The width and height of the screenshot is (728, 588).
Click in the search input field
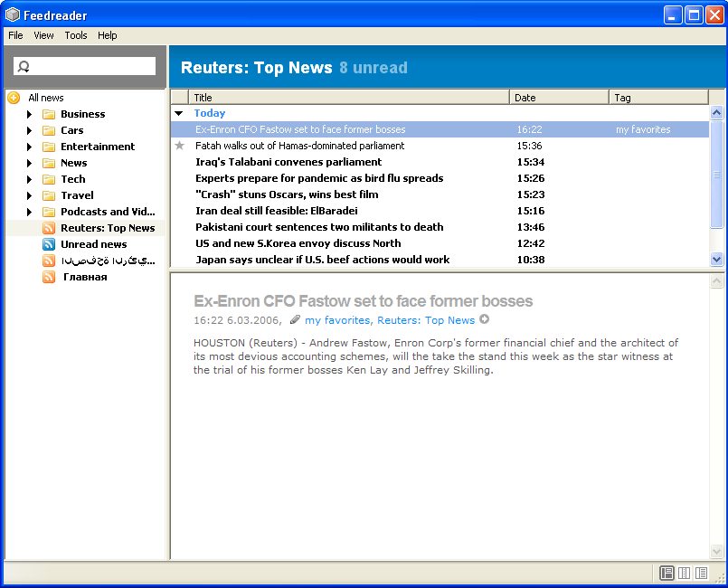click(x=84, y=66)
